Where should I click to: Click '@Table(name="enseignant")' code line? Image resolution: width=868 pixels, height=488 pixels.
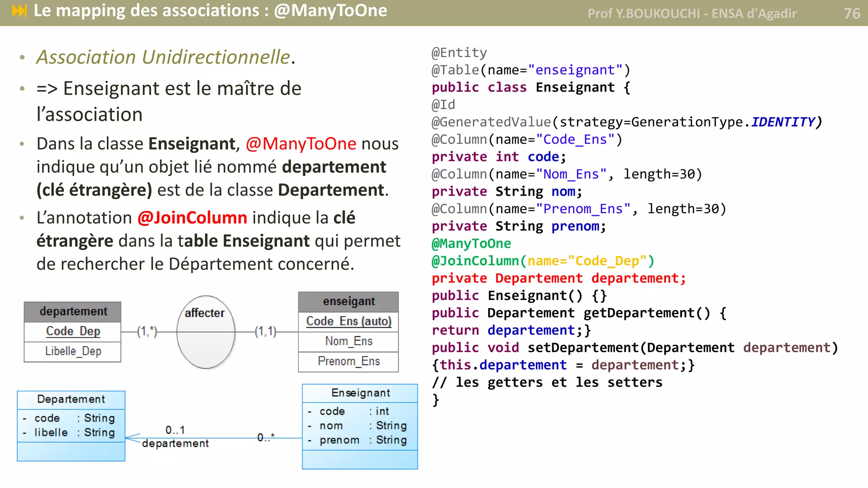tap(531, 70)
